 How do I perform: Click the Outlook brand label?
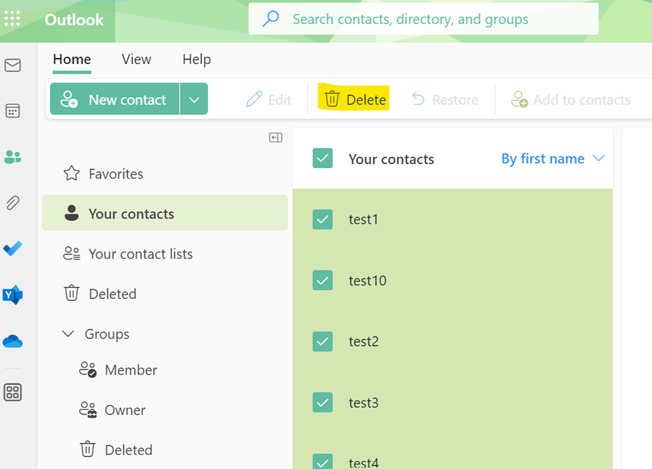74,20
